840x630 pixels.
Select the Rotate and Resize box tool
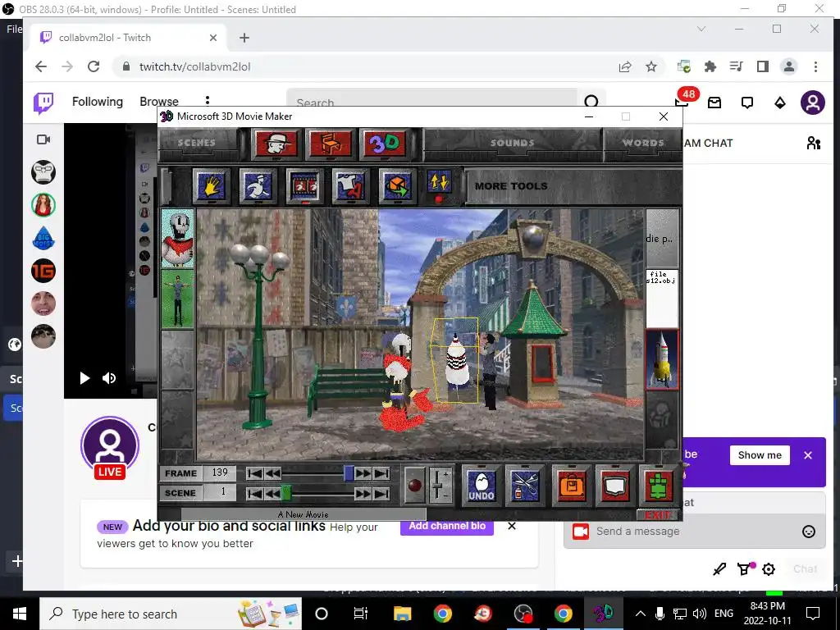(397, 186)
